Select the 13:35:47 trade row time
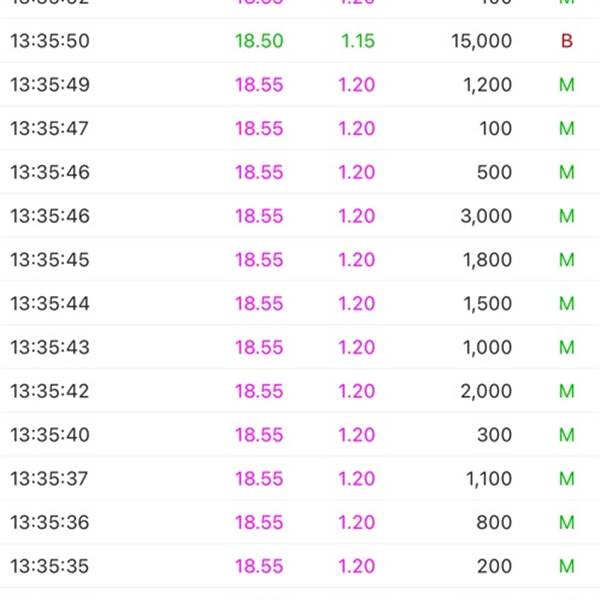The width and height of the screenshot is (600, 600). click(50, 129)
